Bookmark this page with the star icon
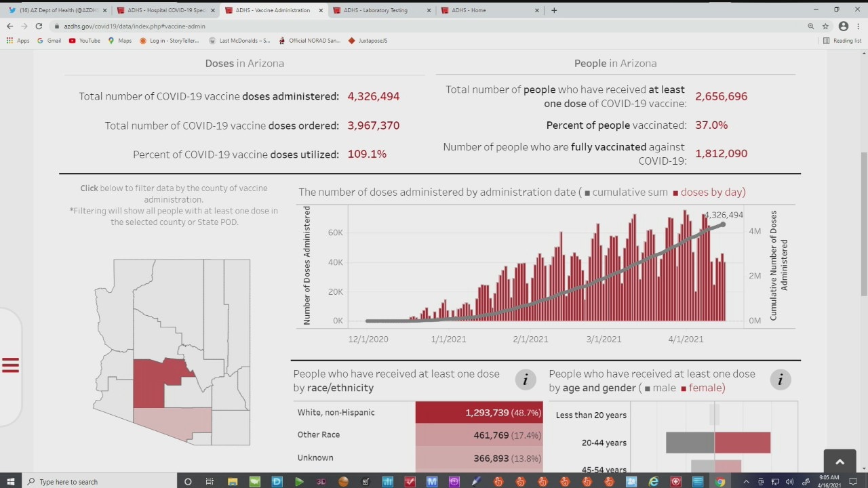This screenshot has width=868, height=488. click(x=825, y=26)
